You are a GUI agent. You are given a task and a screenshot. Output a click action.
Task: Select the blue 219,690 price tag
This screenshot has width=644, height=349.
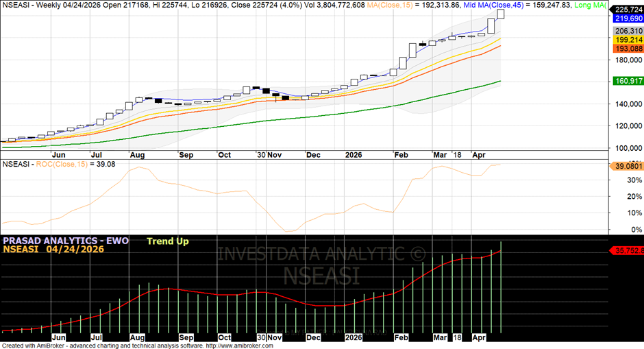628,19
